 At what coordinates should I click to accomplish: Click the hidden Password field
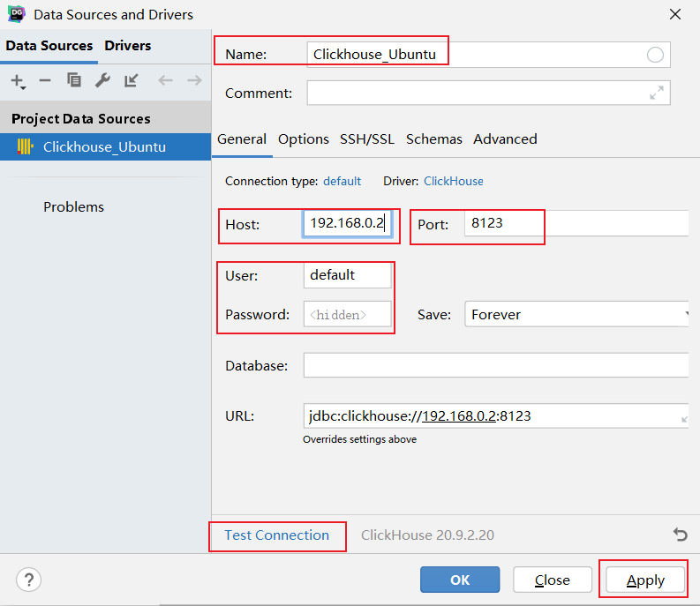tap(347, 314)
